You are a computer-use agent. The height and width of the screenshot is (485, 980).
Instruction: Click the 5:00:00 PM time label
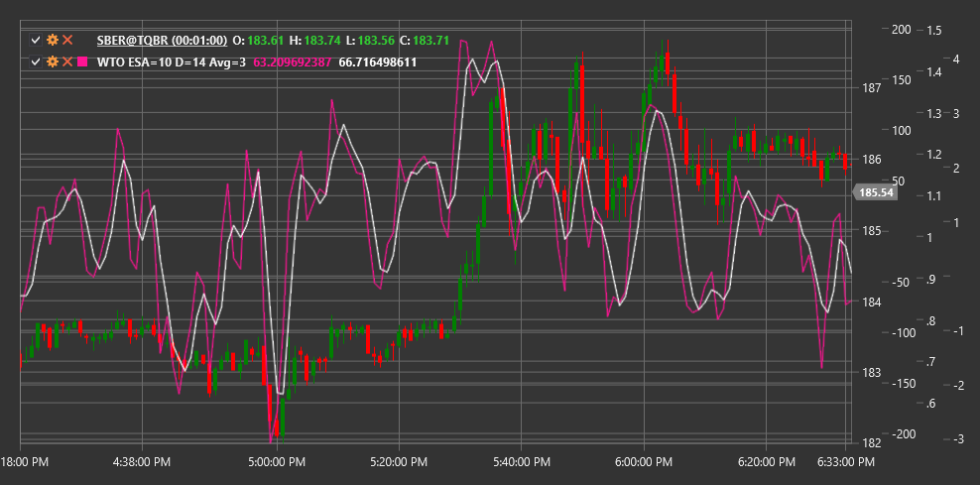click(277, 462)
